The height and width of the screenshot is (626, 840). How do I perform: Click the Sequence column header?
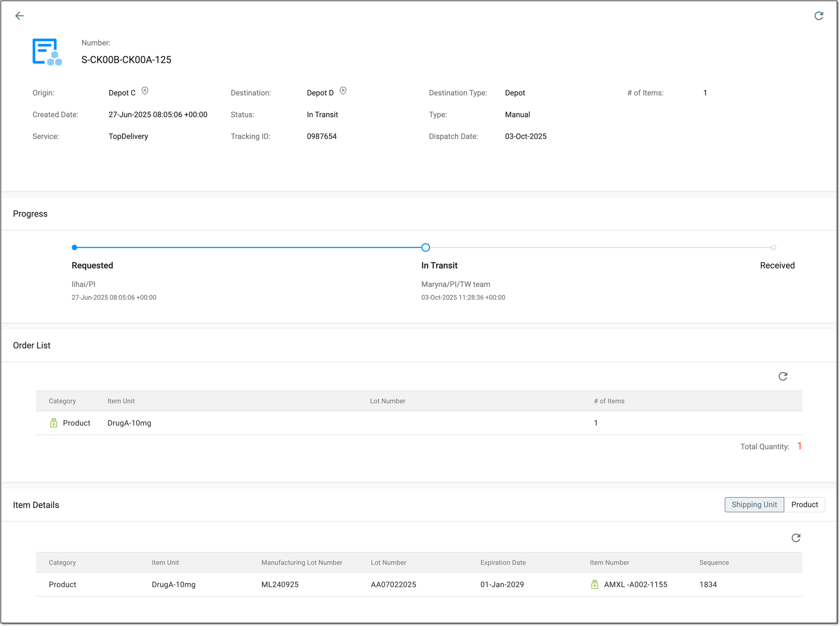714,562
